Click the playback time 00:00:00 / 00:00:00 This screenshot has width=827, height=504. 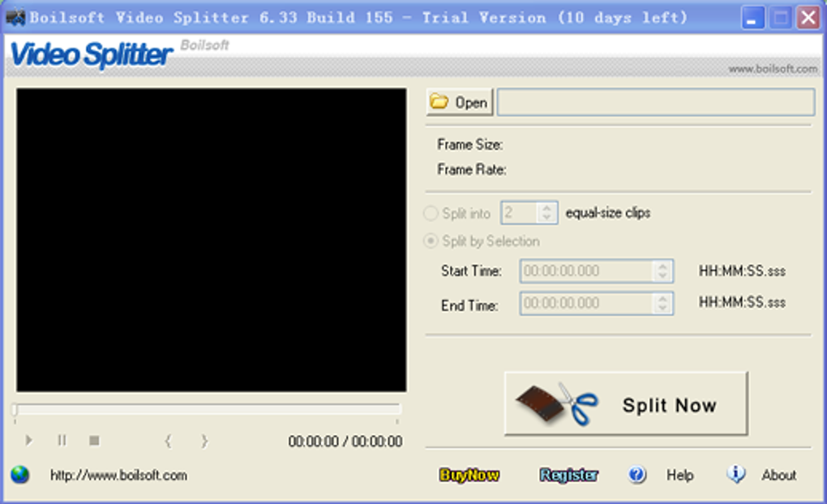click(x=345, y=442)
